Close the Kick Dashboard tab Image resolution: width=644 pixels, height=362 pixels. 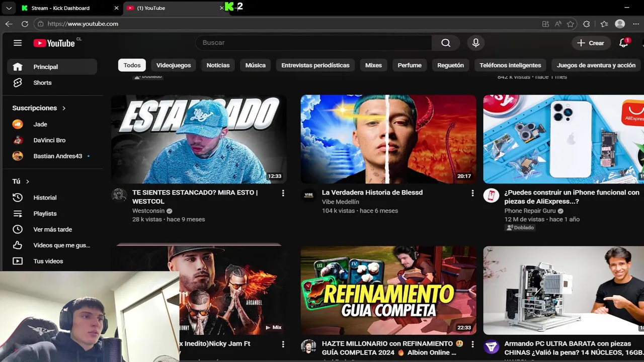(117, 8)
